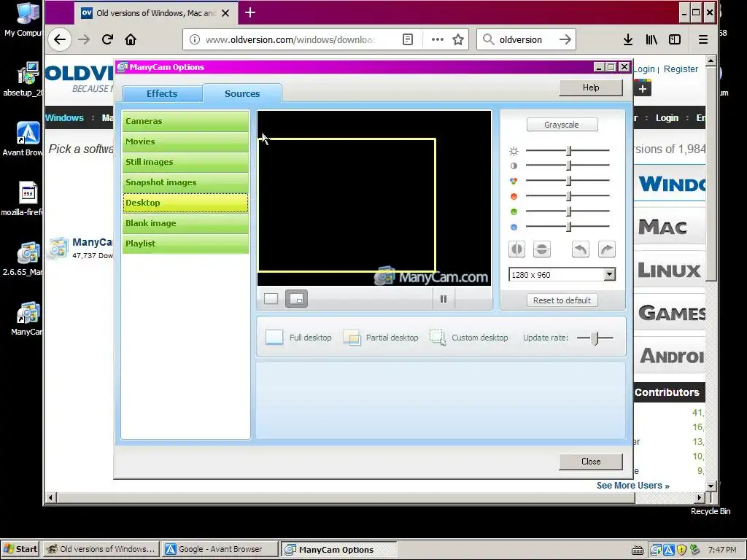Image resolution: width=747 pixels, height=560 pixels.
Task: Click the security shield tray icon
Action: coord(681,550)
